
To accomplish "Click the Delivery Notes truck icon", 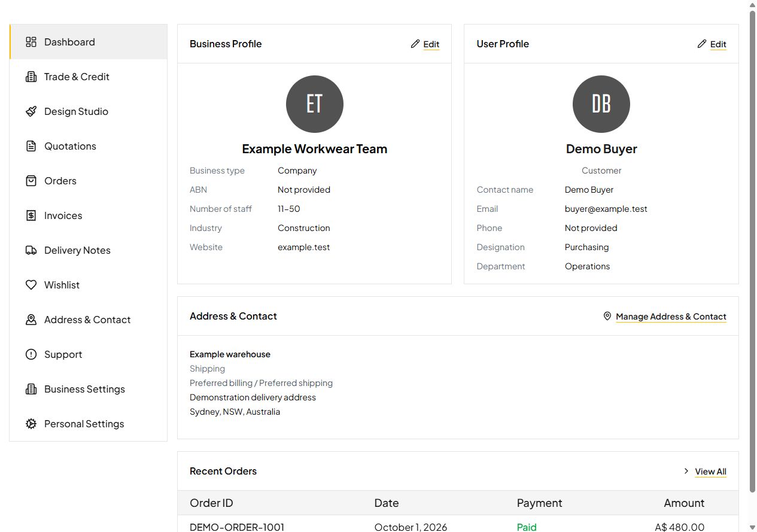I will click(x=31, y=250).
